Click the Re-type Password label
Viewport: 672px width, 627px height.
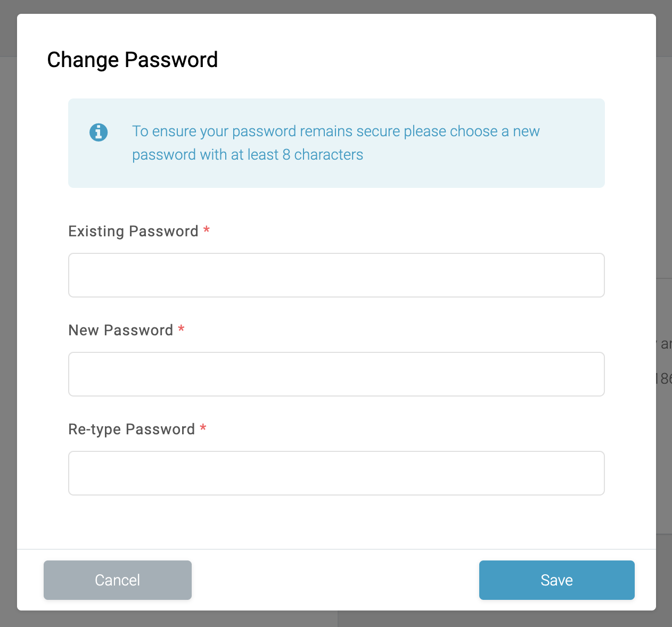point(132,429)
